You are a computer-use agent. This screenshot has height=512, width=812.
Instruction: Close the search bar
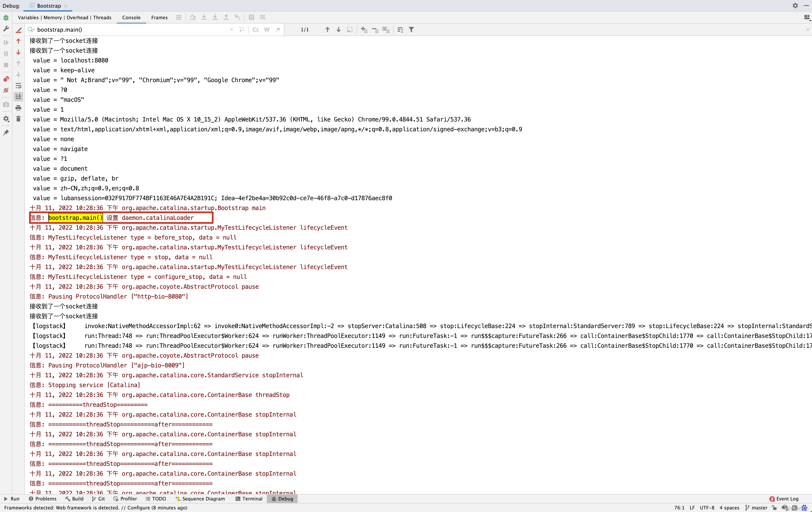coord(808,30)
